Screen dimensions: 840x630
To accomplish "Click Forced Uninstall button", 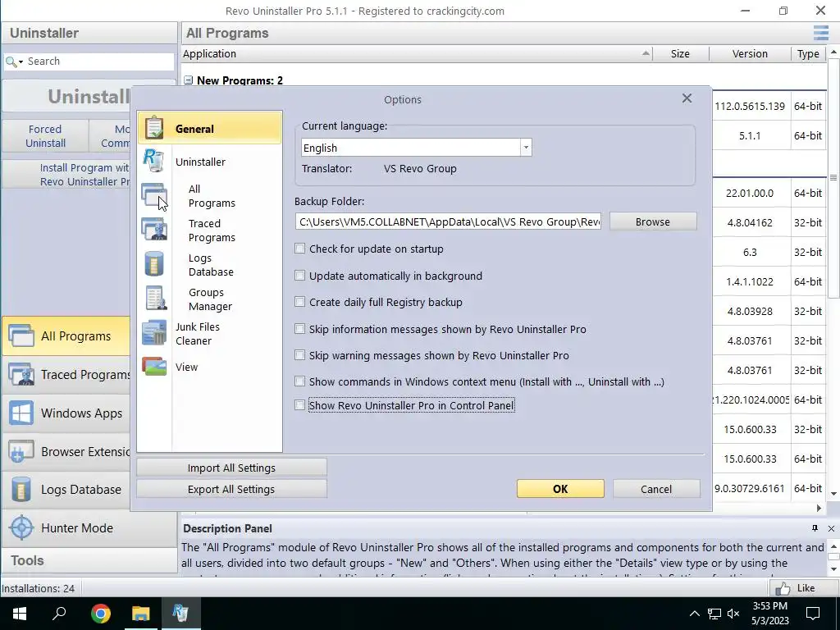I will (46, 136).
